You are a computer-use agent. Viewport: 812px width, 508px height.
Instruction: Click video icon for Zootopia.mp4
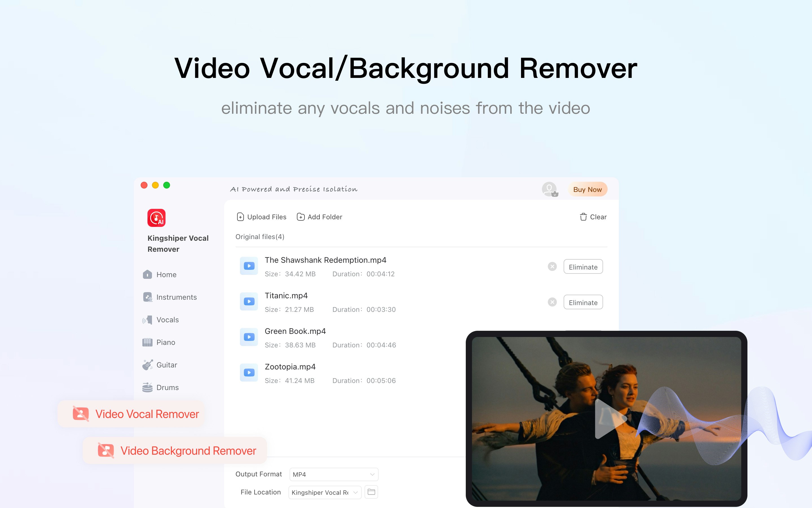pos(249,373)
